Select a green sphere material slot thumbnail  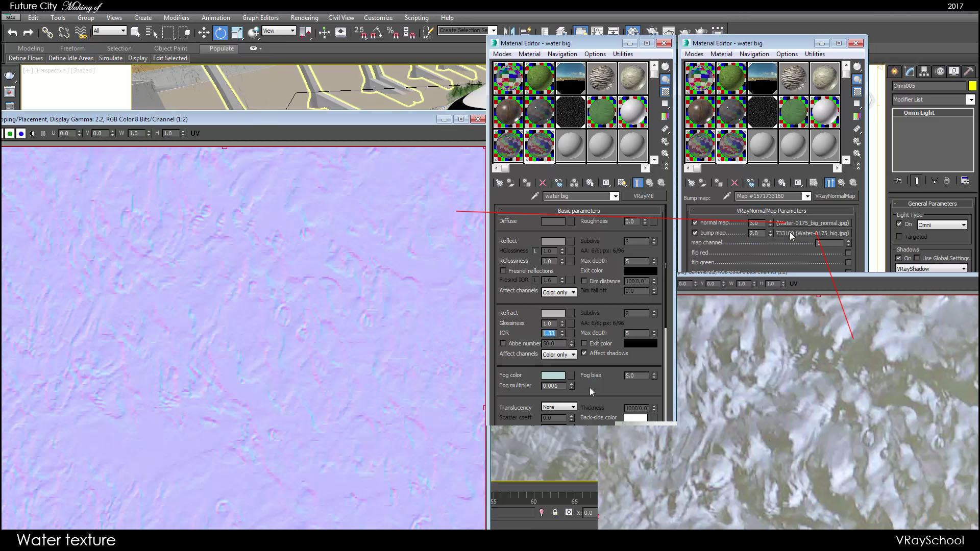coord(539,78)
